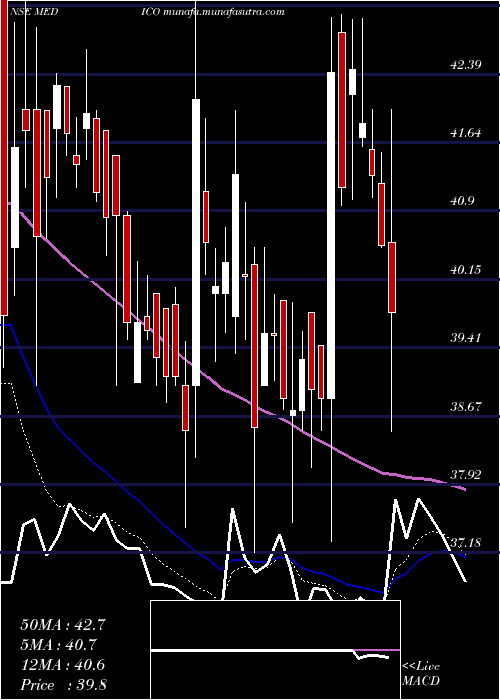The width and height of the screenshot is (500, 700).
Task: Click the 5MA : 40.7 readout
Action: [59, 645]
